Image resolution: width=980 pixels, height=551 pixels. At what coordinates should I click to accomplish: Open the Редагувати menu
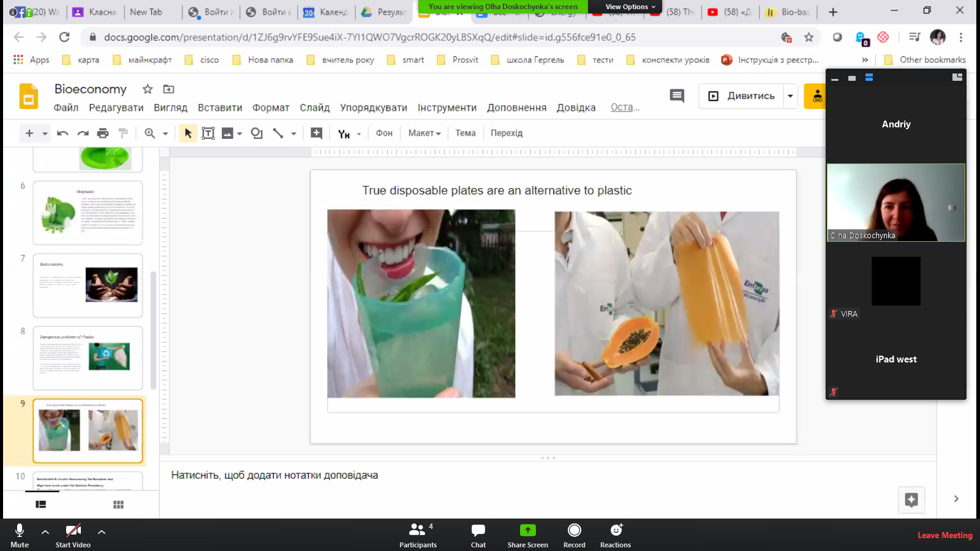tap(116, 108)
